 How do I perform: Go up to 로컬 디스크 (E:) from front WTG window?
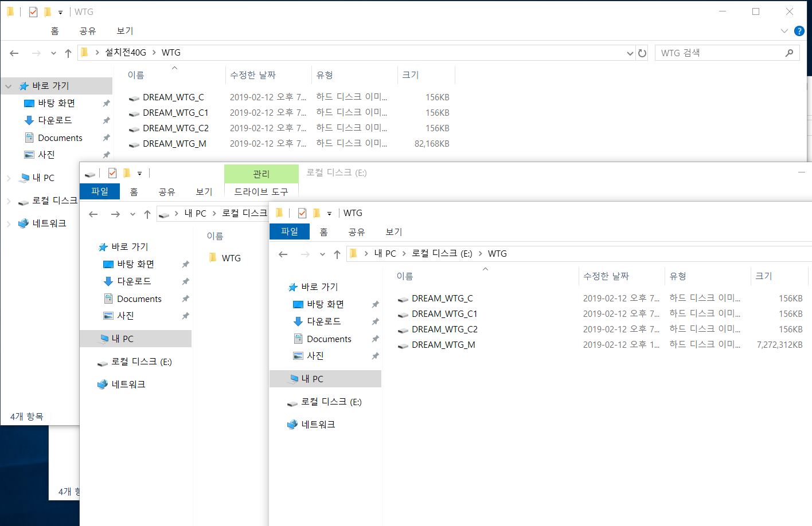(x=337, y=254)
